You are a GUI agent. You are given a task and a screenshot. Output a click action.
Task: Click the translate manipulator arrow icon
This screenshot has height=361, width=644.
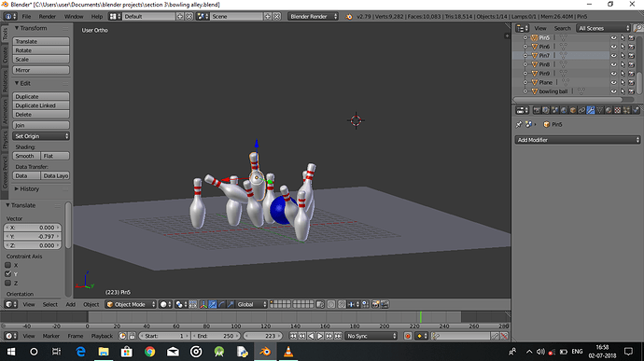point(213,304)
